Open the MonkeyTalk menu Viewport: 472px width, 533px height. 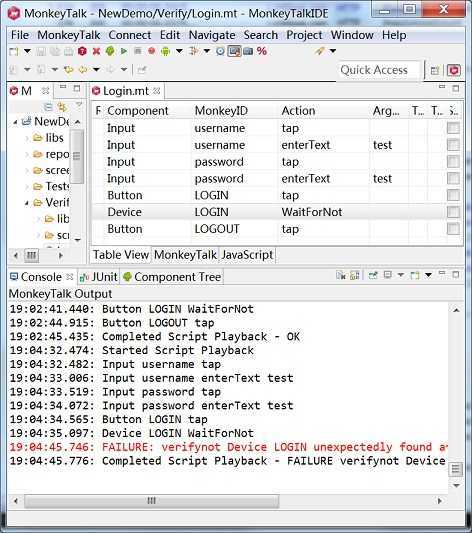coord(69,35)
